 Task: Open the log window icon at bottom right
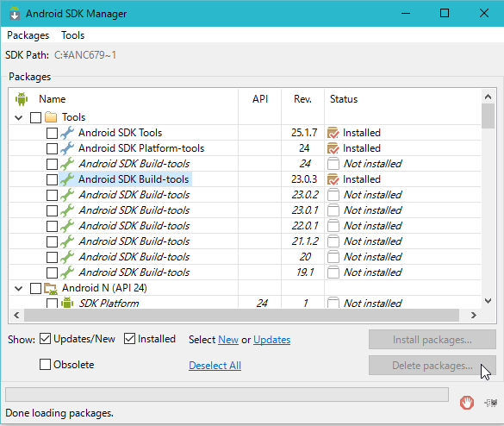pos(491,403)
